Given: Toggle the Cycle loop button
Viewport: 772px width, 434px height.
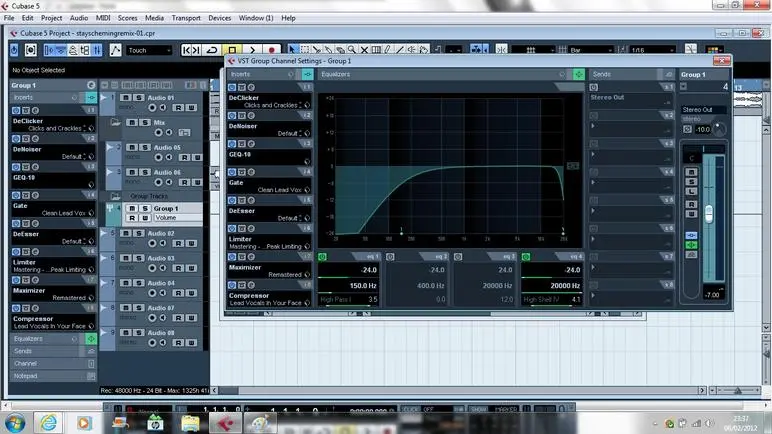Looking at the screenshot, I should (x=212, y=50).
